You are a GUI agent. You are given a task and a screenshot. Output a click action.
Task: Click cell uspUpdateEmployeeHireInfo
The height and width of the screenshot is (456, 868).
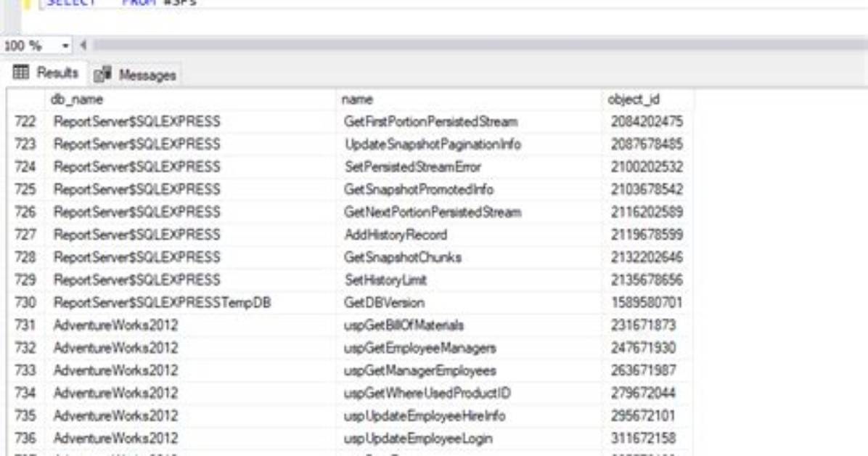pos(469,415)
